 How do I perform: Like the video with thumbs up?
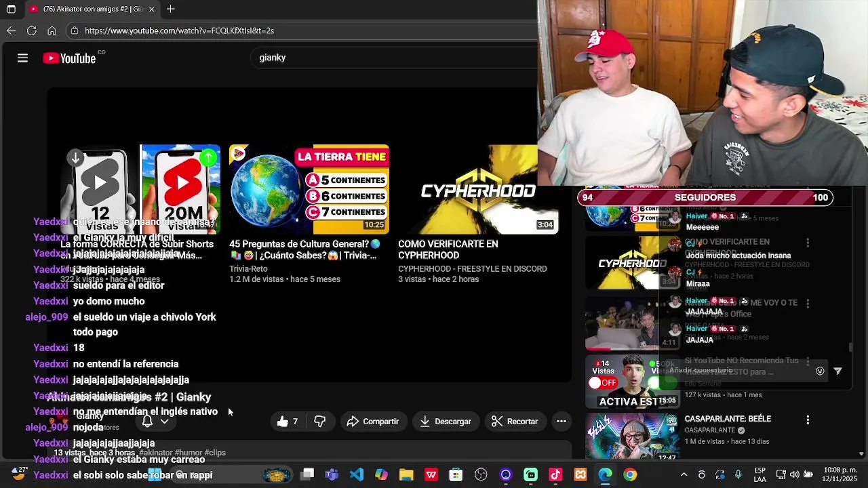coord(287,422)
